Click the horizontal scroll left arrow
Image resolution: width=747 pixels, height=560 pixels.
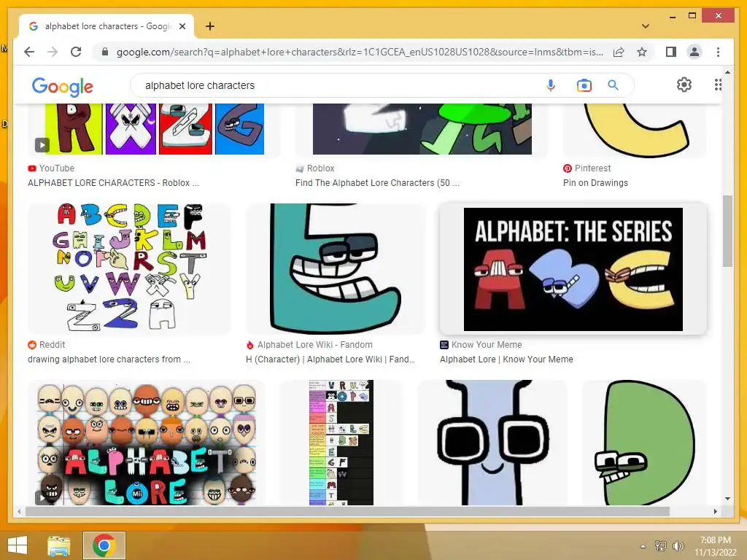18,511
